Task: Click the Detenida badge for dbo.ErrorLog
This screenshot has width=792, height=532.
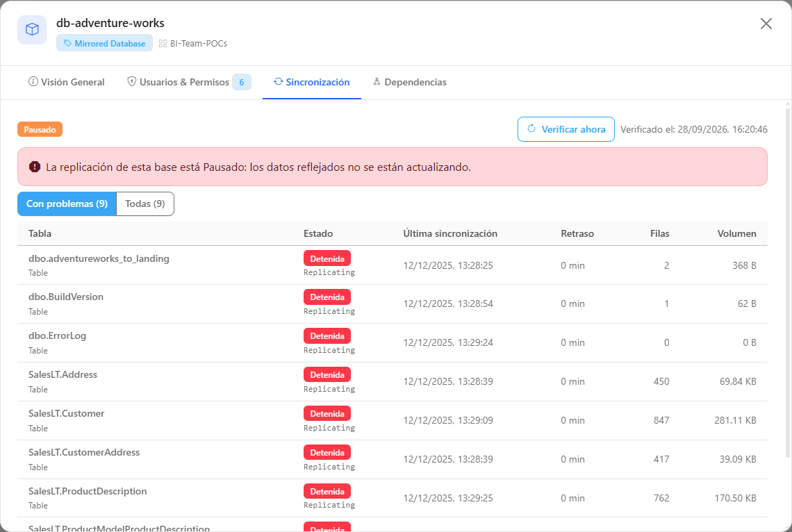Action: click(x=327, y=336)
